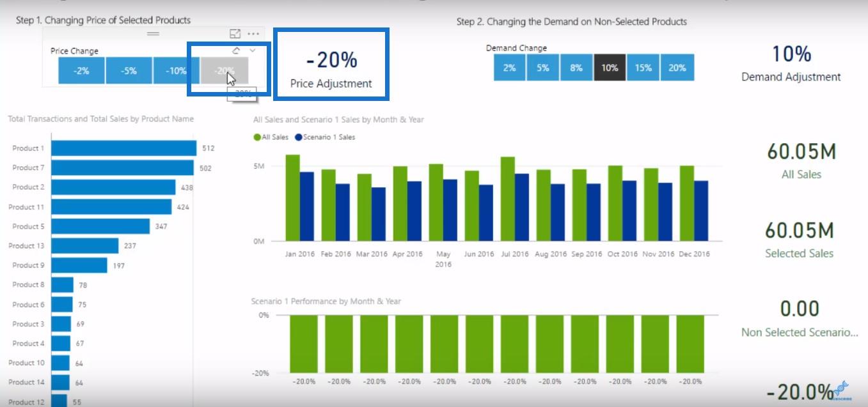The image size is (868, 407).
Task: Toggle the selected 10% Demand Change button
Action: coord(610,67)
